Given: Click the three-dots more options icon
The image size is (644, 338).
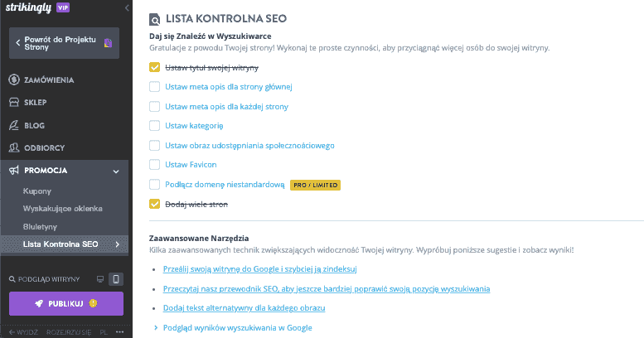Looking at the screenshot, I should coord(119,332).
